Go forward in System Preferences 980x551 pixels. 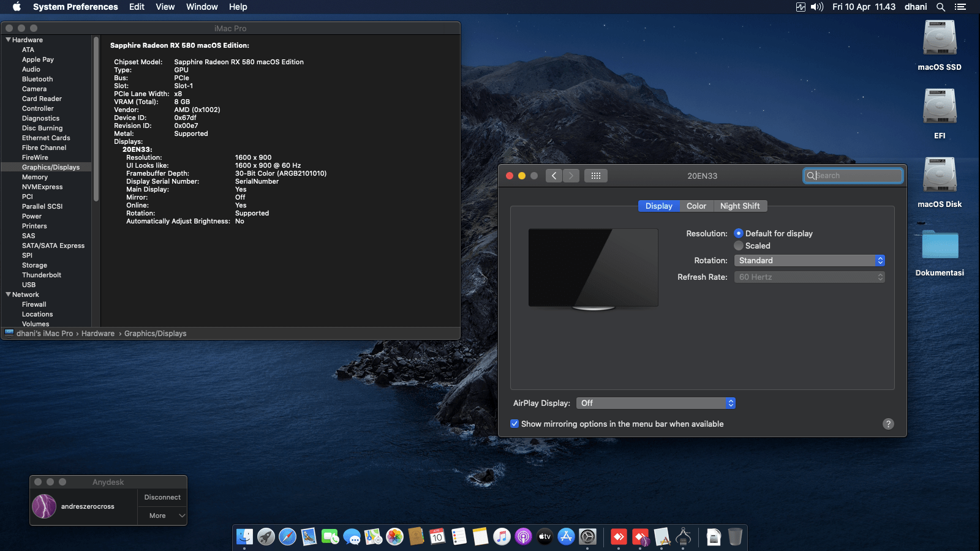pyautogui.click(x=571, y=176)
